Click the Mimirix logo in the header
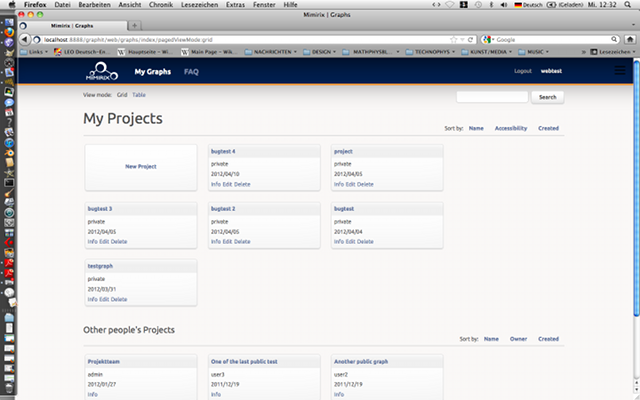Screen dimensions: 640x400 pyautogui.click(x=102, y=71)
